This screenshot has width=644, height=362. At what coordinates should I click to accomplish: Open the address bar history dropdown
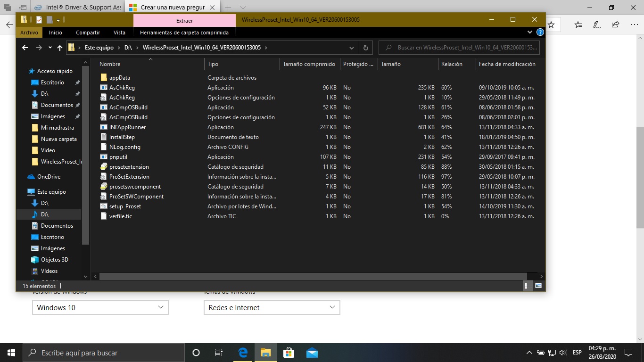[352, 48]
